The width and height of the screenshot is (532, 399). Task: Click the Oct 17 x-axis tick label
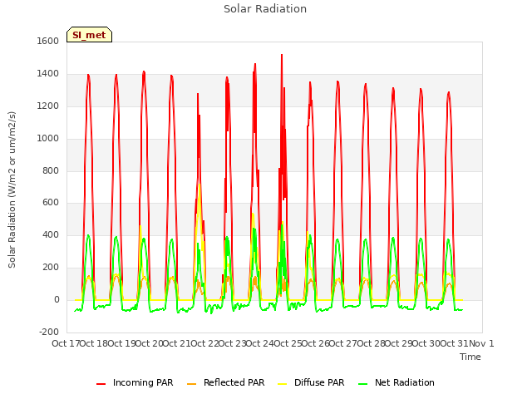[66, 343]
